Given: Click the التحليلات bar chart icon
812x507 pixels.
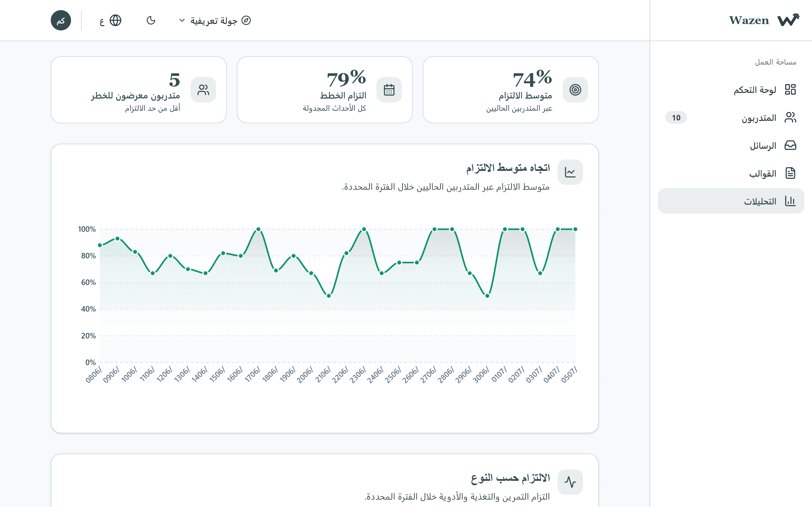Looking at the screenshot, I should [790, 201].
